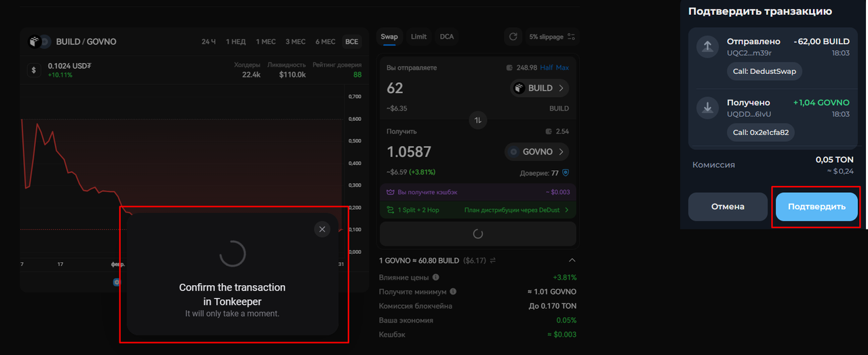
Task: Click the Max amount link
Action: (562, 68)
